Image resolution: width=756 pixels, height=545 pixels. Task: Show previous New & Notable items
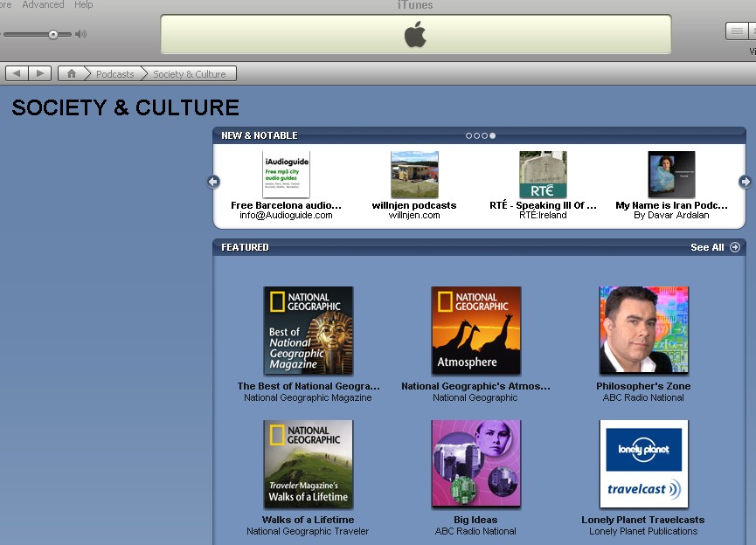[x=213, y=182]
